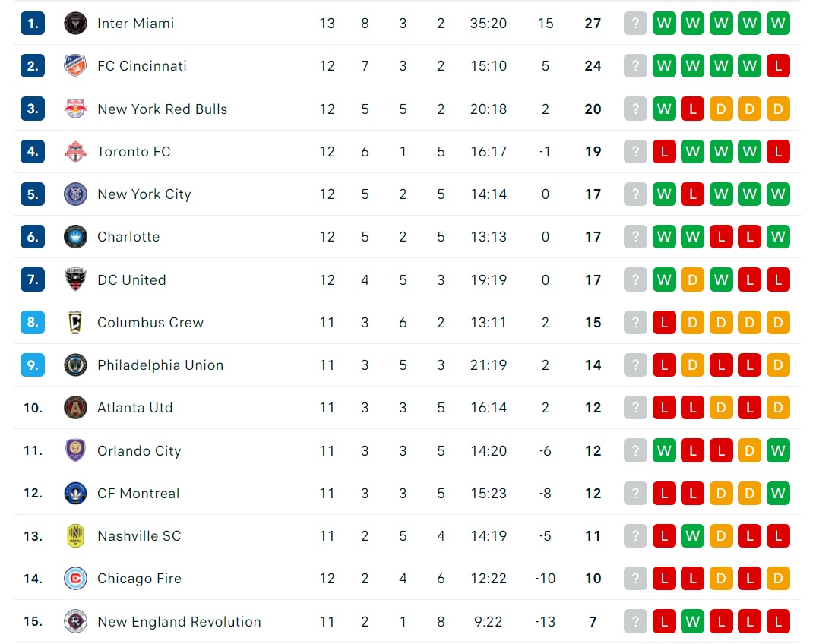Open the Atlanta Utd team page

click(x=134, y=408)
